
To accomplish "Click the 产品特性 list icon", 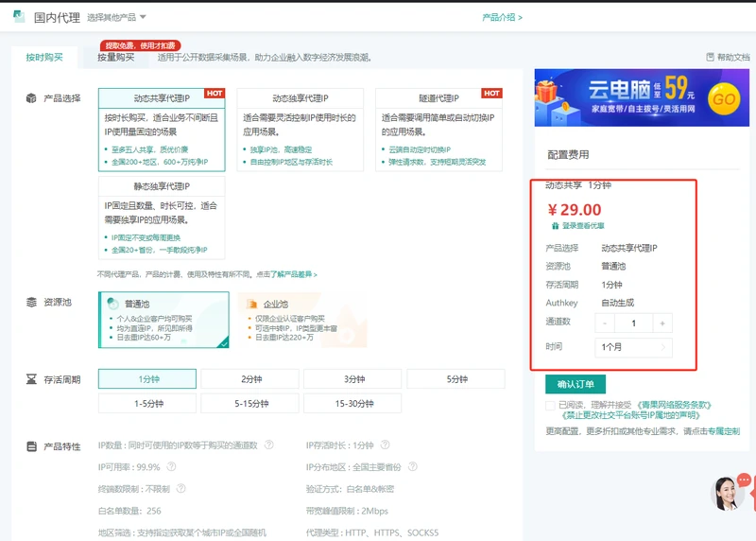I will point(31,446).
